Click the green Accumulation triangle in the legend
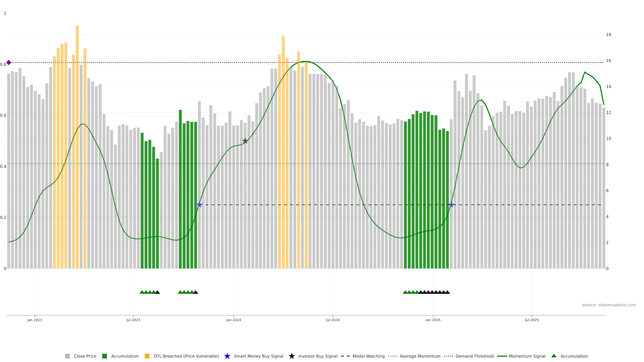 coord(554,356)
